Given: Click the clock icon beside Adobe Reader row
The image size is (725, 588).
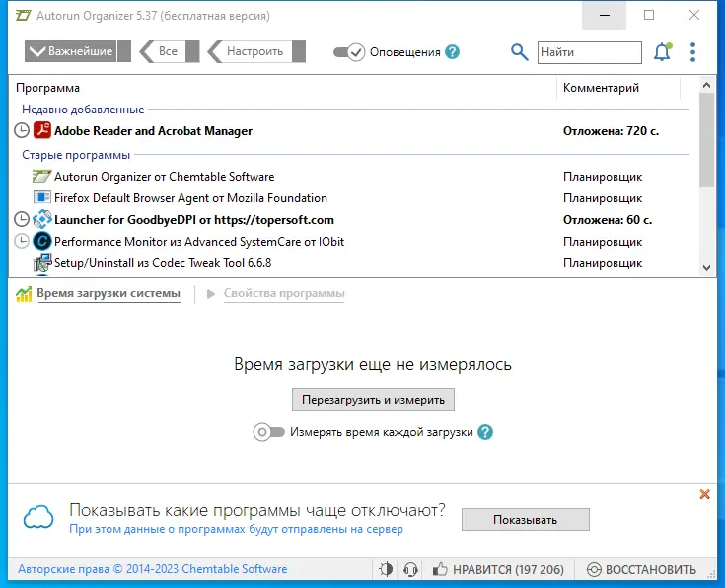Looking at the screenshot, I should pyautogui.click(x=22, y=131).
